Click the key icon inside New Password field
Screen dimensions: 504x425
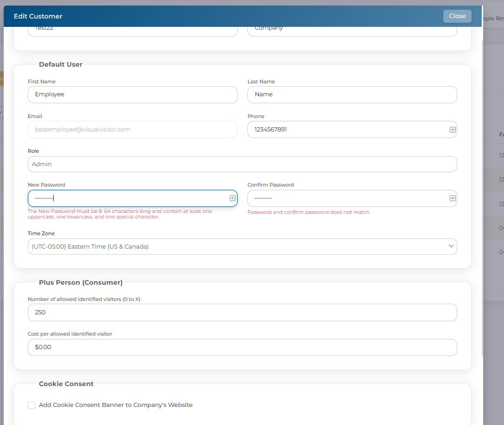233,199
